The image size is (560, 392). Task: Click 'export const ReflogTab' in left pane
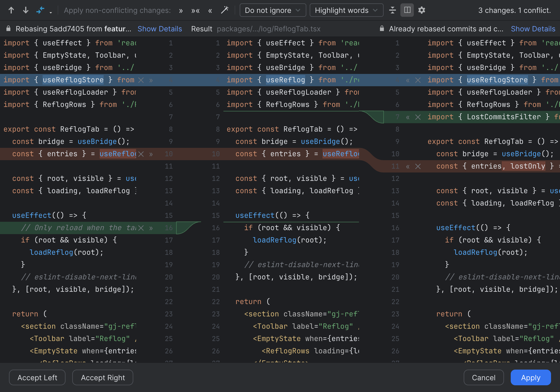click(51, 129)
